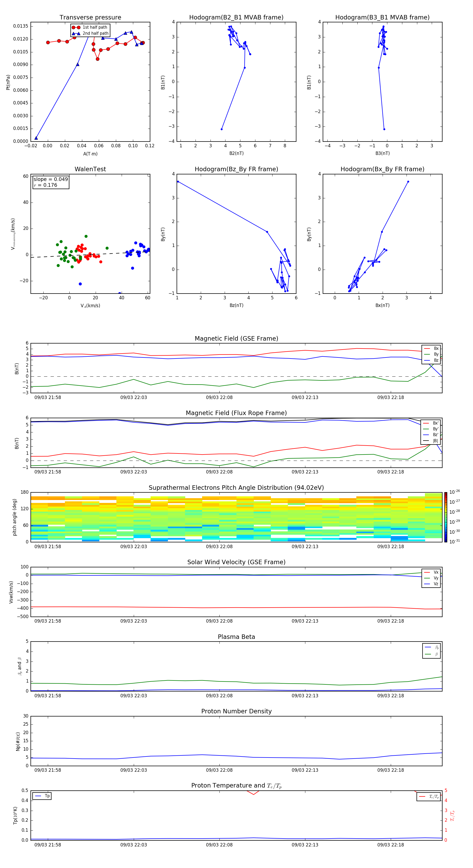Click the '09/03 21:58' tick under temperature plot

pos(48,845)
